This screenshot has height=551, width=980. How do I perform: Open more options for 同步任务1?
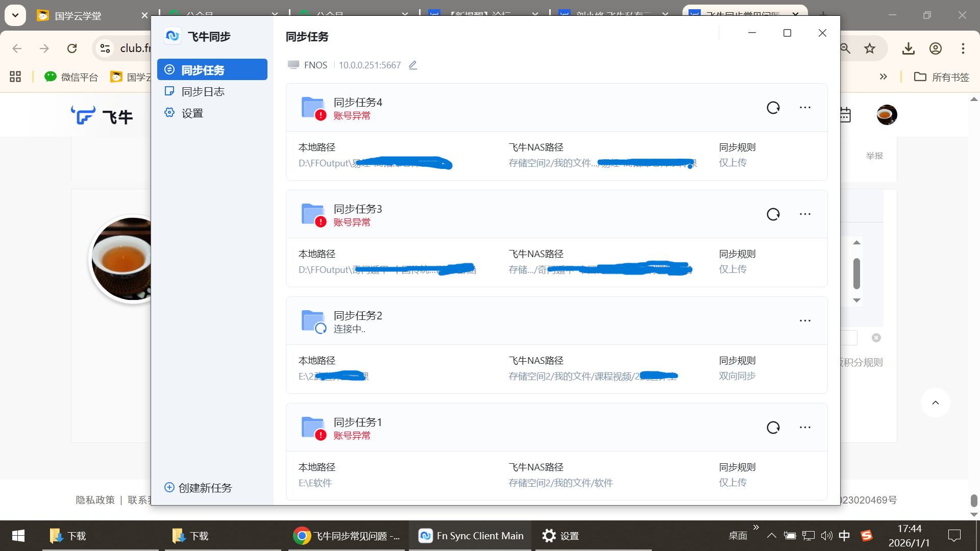click(x=805, y=428)
